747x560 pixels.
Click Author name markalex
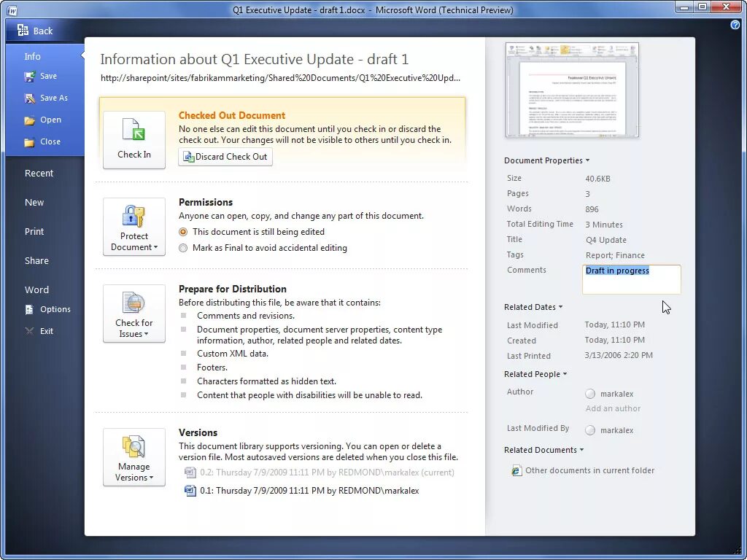coord(616,394)
